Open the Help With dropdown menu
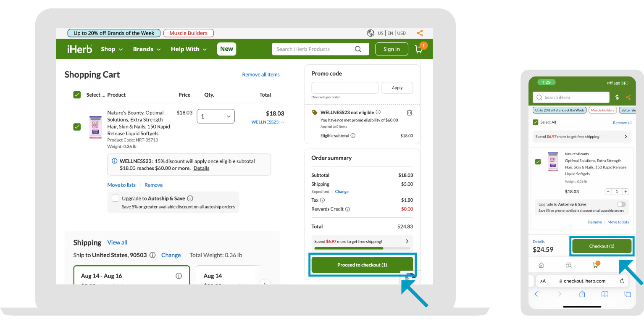The width and height of the screenshot is (644, 324). [189, 49]
